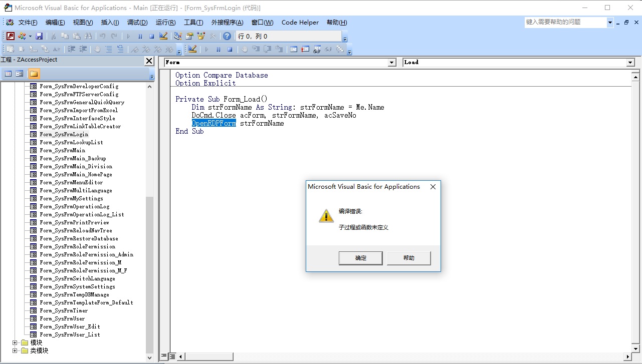This screenshot has height=364, width=642.
Task: Click the blue Help question mark icon
Action: (x=227, y=36)
